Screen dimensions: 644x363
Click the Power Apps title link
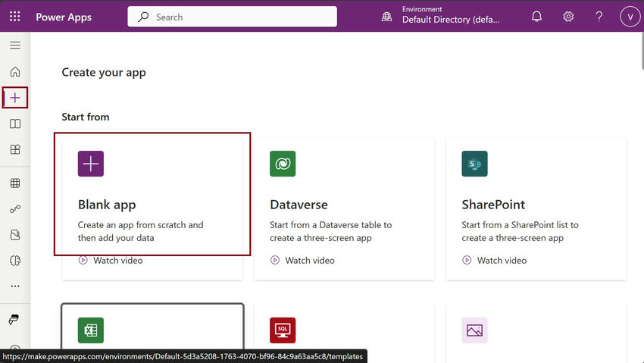pyautogui.click(x=64, y=17)
